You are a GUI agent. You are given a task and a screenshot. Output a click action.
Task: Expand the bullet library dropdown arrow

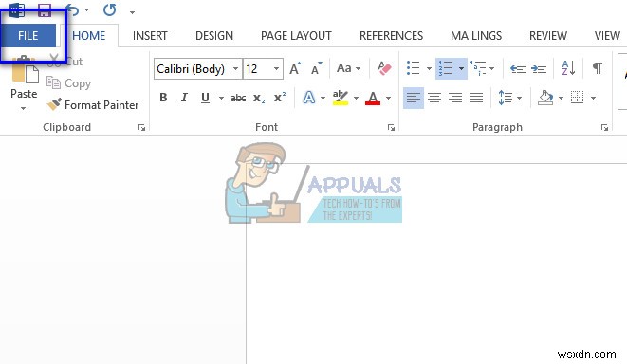pos(429,69)
